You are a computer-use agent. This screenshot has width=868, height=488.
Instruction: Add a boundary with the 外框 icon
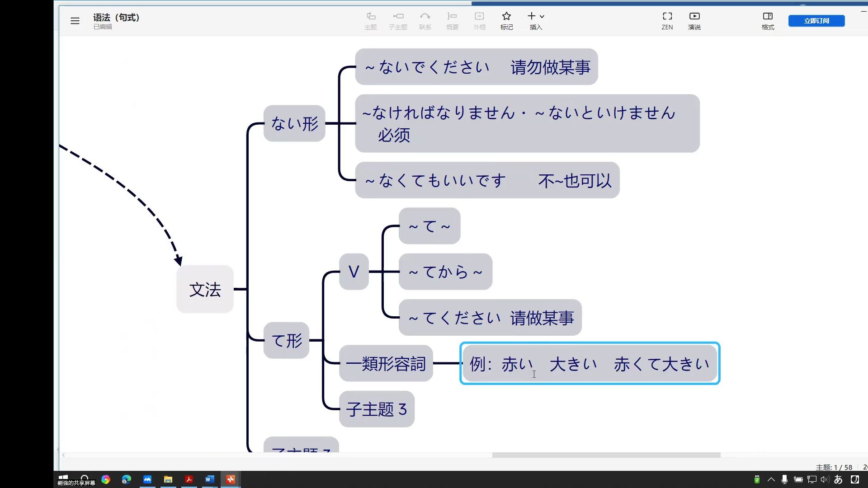pyautogui.click(x=479, y=20)
